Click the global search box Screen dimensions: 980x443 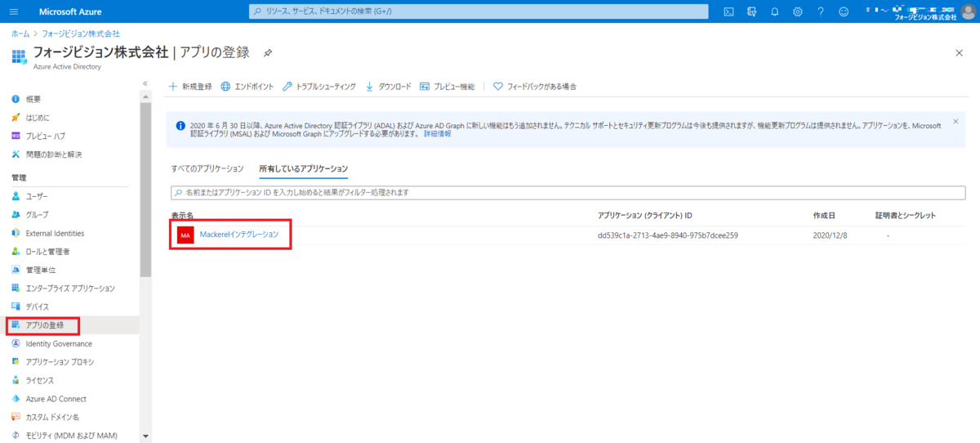point(479,11)
